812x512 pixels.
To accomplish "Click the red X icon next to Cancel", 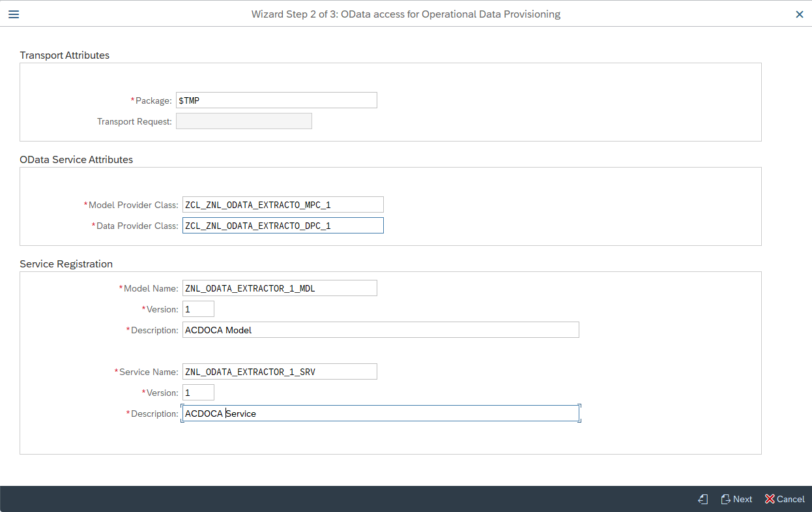I will (x=770, y=499).
